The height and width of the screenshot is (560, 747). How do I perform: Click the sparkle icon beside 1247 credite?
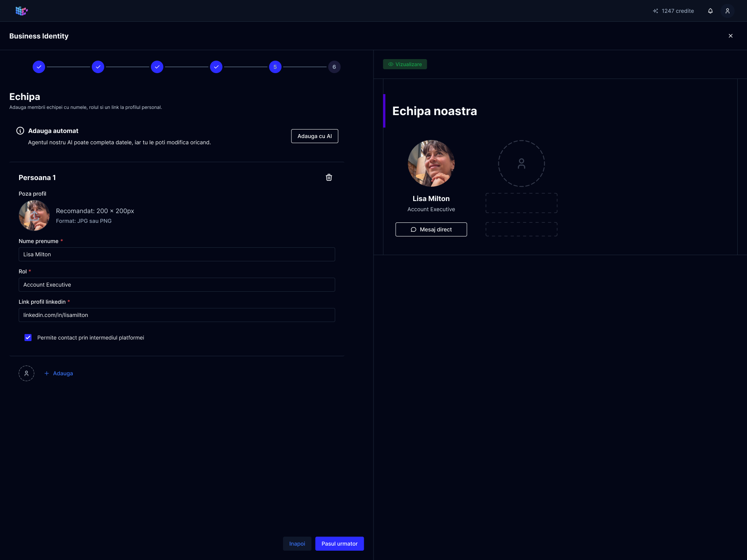656,11
